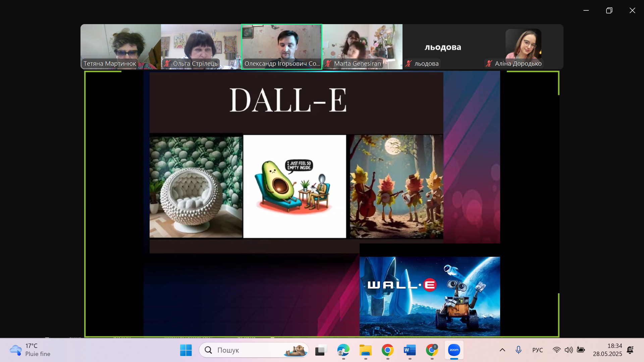Open volume control in system tray

coord(569,350)
